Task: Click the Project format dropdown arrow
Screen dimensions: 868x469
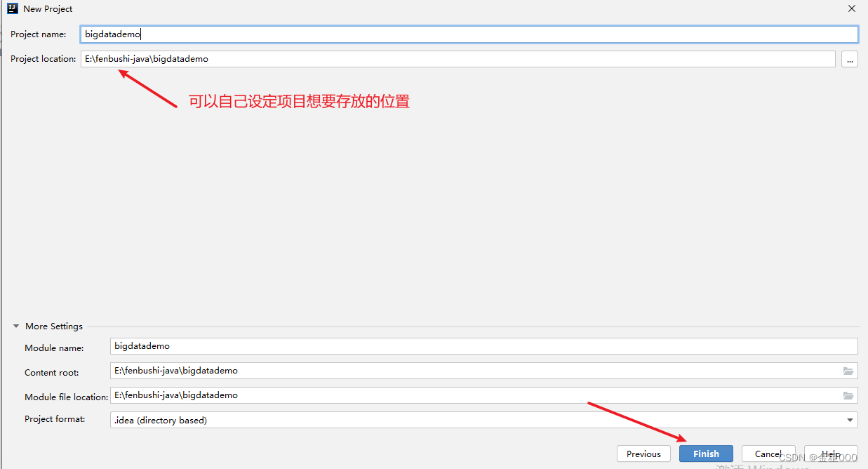Action: 848,419
